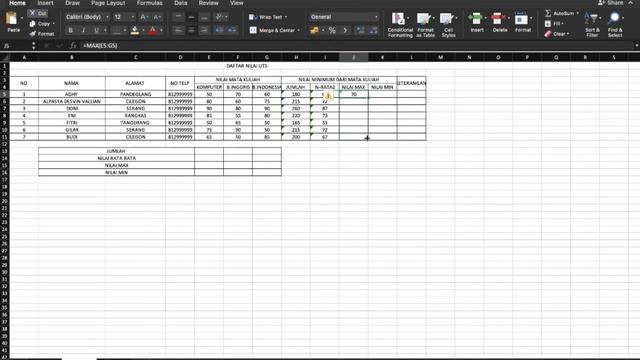Image resolution: width=640 pixels, height=360 pixels.
Task: Select column J header
Action: [x=353, y=57]
